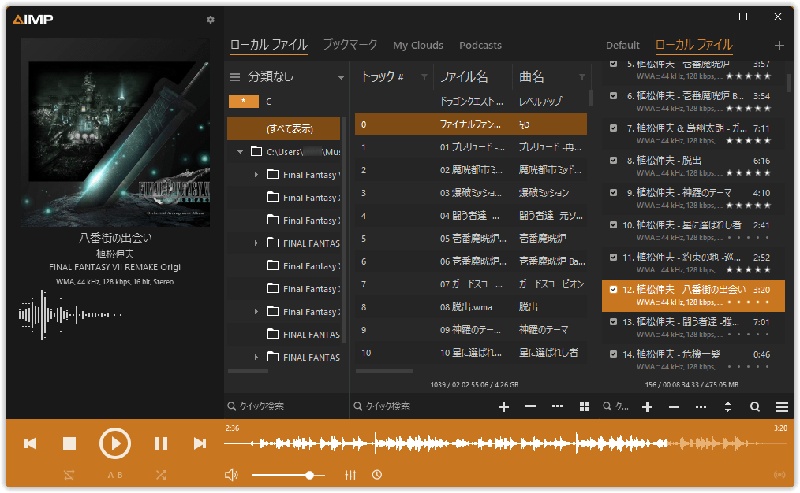Viewport: 800px width, 493px height.
Task: Open the AIMP settings gear menu
Action: (210, 19)
